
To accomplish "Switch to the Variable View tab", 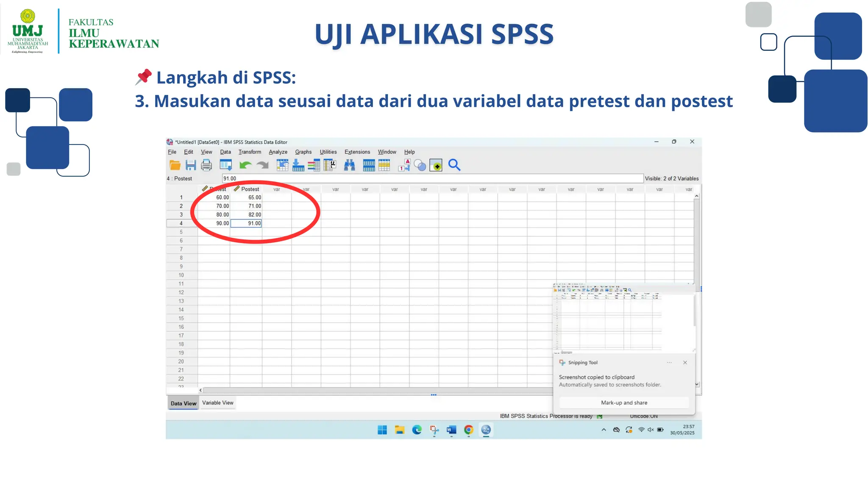I will [x=218, y=403].
